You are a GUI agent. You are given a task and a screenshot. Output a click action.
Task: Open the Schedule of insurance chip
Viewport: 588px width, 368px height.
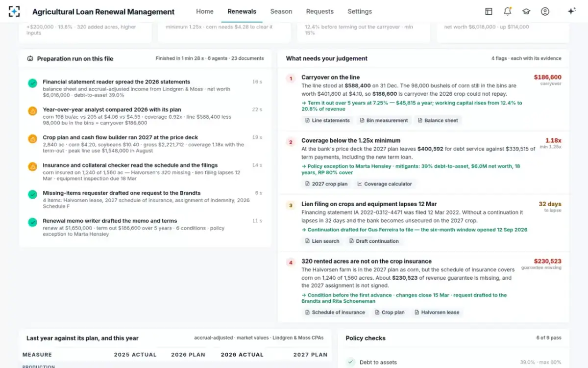(335, 312)
